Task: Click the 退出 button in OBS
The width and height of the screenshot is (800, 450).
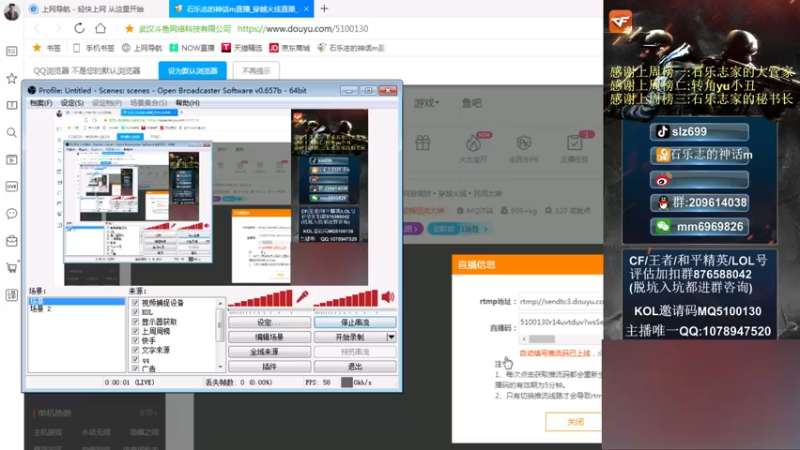Action: point(355,366)
